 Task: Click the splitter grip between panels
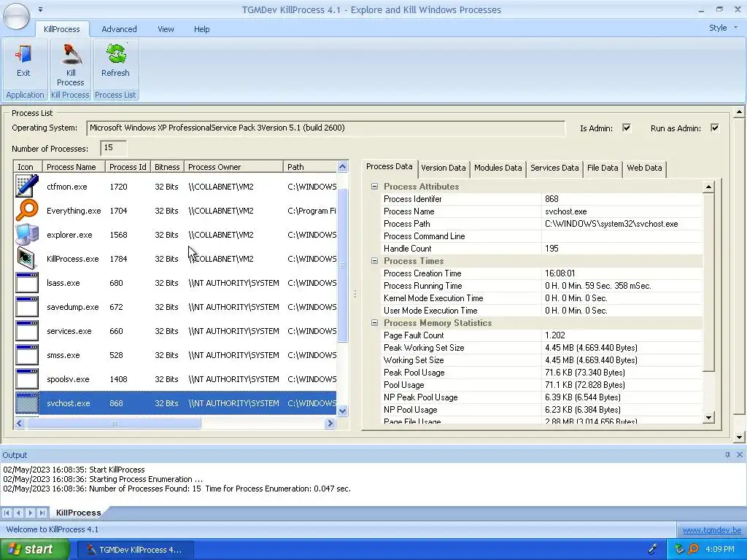click(355, 295)
